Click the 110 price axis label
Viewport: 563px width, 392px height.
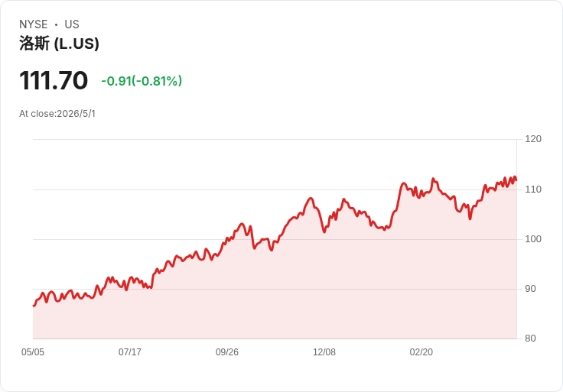pyautogui.click(x=533, y=190)
